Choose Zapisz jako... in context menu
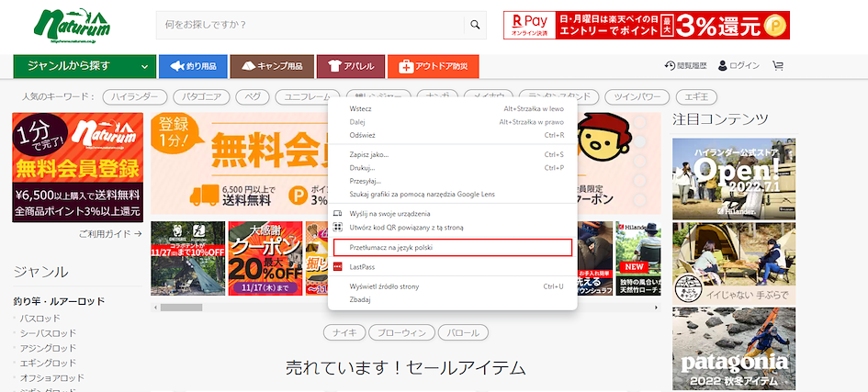Image resolution: width=868 pixels, height=392 pixels. (452, 154)
